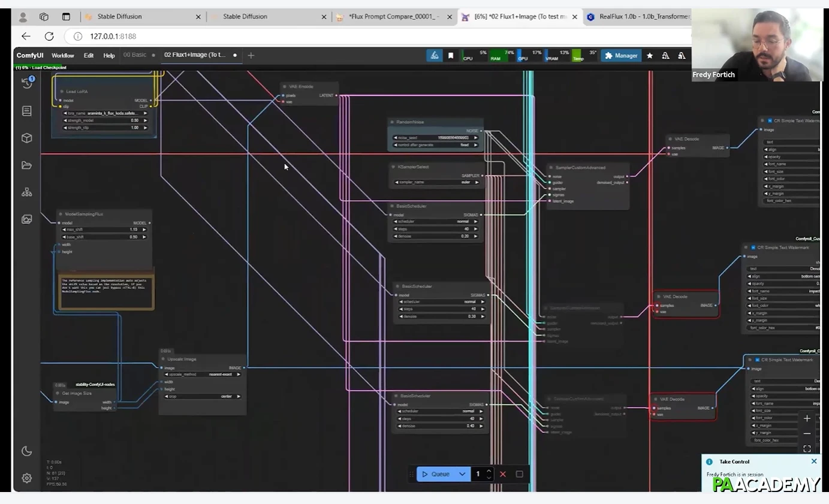The image size is (829, 504).
Task: Change scheduler in the denoise 0.30 BasicScheduler
Action: pyautogui.click(x=441, y=302)
